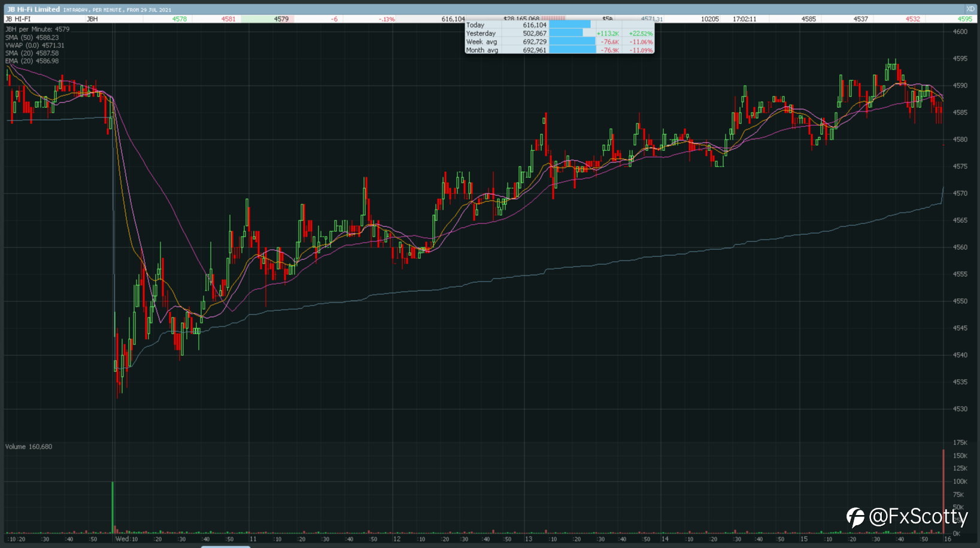The width and height of the screenshot is (980, 548).
Task: Click the 4560 price axis label
Action: click(960, 247)
